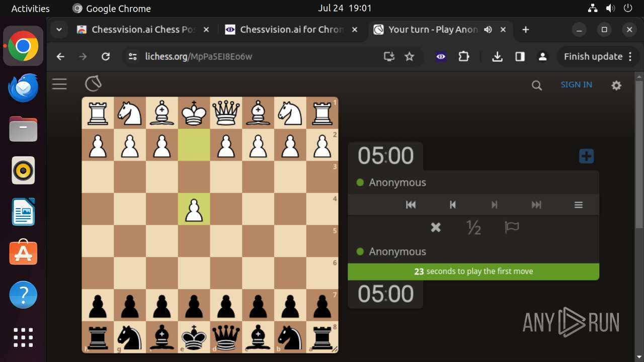This screenshot has height=362, width=644.
Task: Resign using the flag icon
Action: click(512, 228)
